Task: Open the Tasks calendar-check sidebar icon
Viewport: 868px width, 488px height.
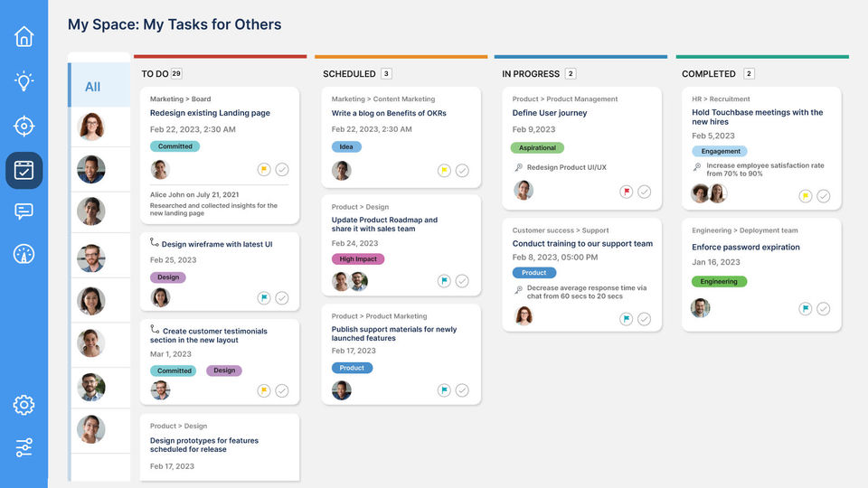Action: 24,170
